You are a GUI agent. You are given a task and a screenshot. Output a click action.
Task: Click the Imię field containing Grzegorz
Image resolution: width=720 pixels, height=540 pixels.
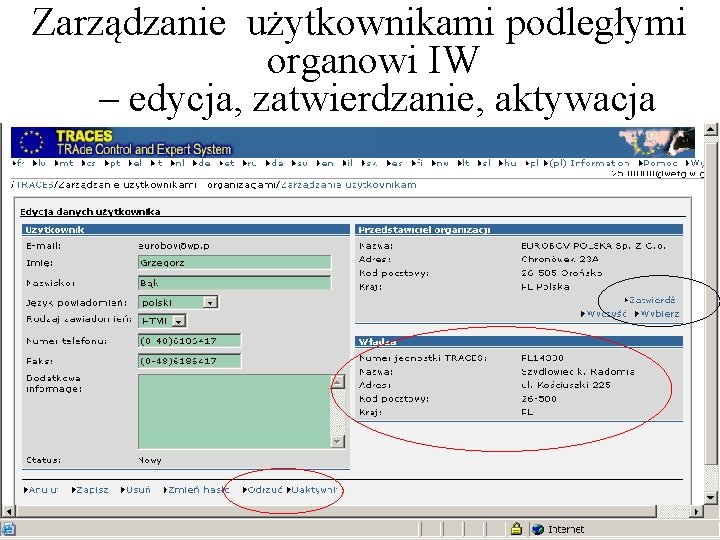pos(234,263)
